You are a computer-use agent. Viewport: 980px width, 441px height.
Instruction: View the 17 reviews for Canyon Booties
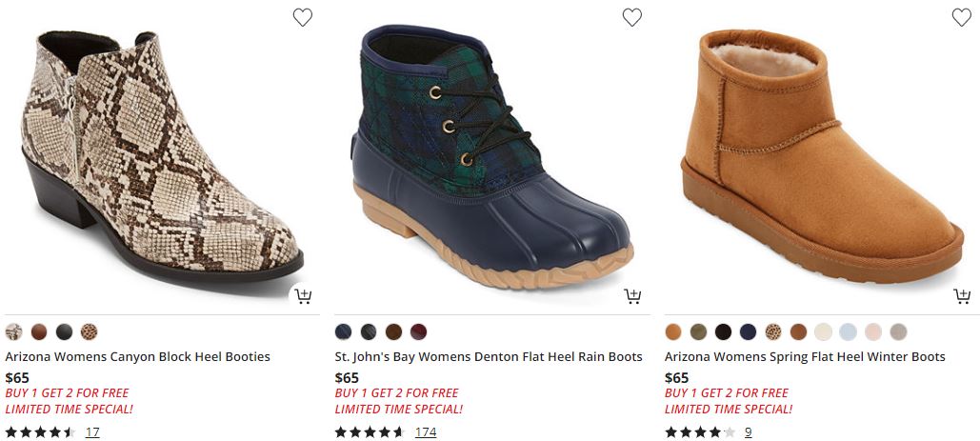[x=92, y=431]
